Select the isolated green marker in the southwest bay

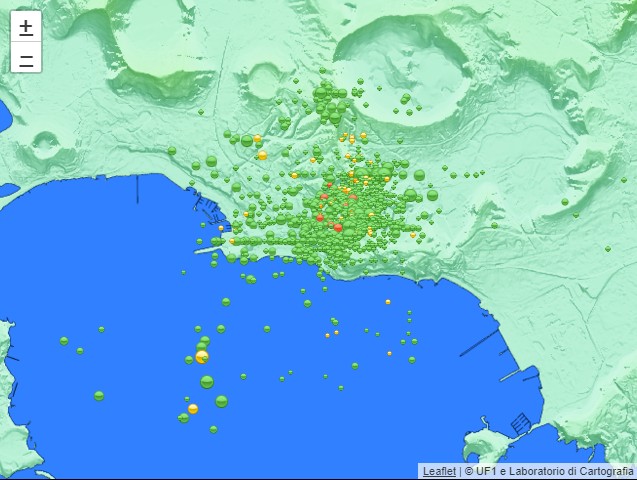[99, 396]
